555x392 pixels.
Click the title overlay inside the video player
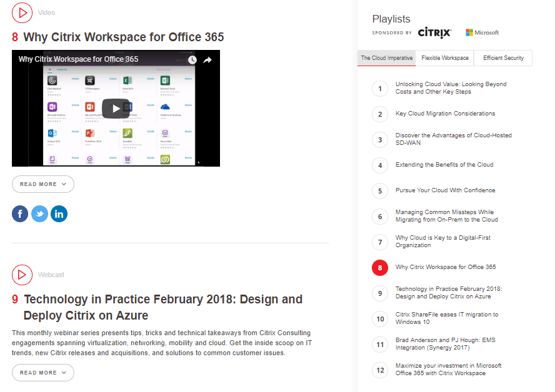[x=78, y=59]
